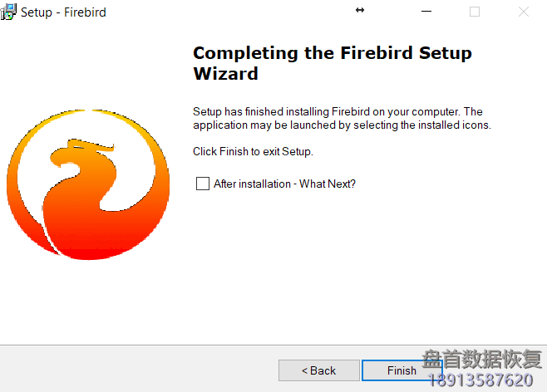This screenshot has height=392, width=547.
Task: Click the Chinese watermark text near Finish
Action: [482, 359]
